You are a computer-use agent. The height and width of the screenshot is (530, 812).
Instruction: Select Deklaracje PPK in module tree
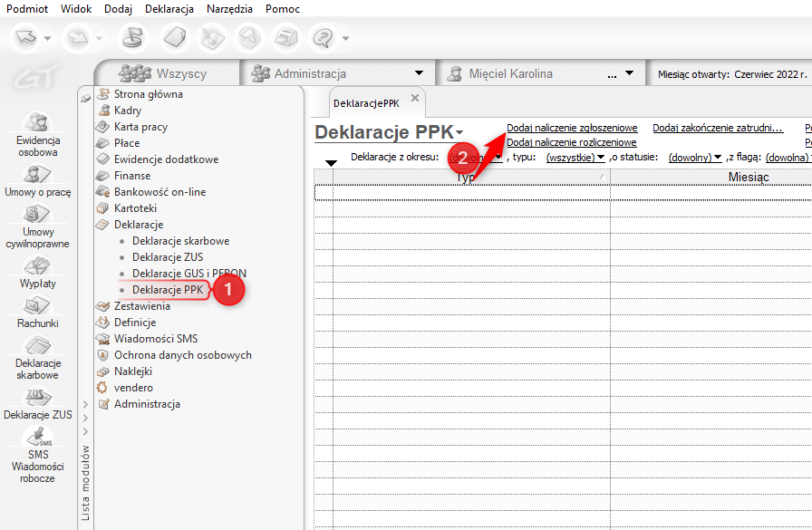pyautogui.click(x=168, y=290)
